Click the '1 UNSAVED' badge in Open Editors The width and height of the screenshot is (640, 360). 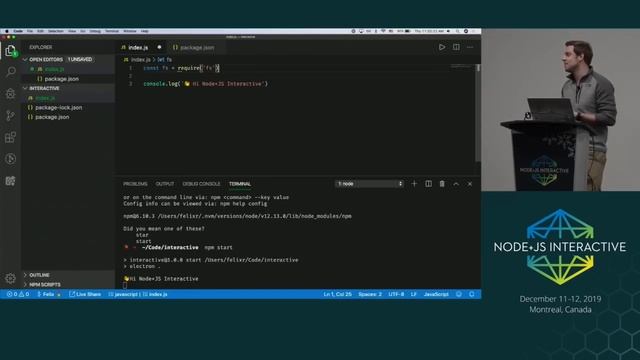pos(80,60)
